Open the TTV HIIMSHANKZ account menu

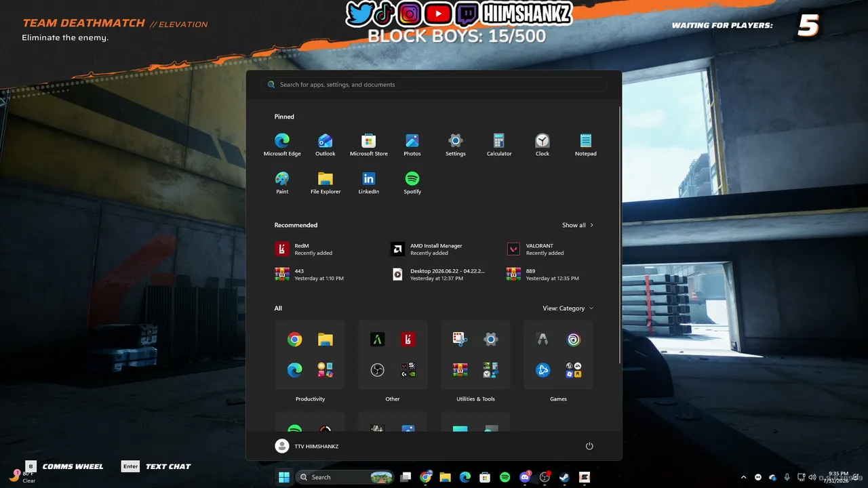[307, 446]
